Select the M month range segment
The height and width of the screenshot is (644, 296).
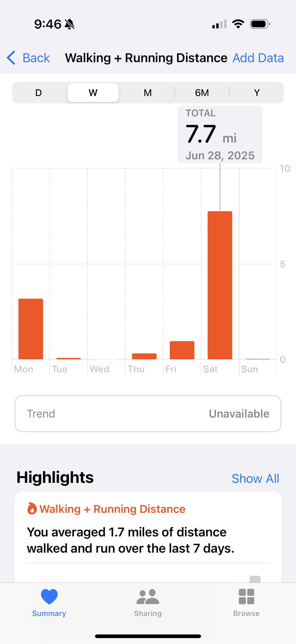148,93
